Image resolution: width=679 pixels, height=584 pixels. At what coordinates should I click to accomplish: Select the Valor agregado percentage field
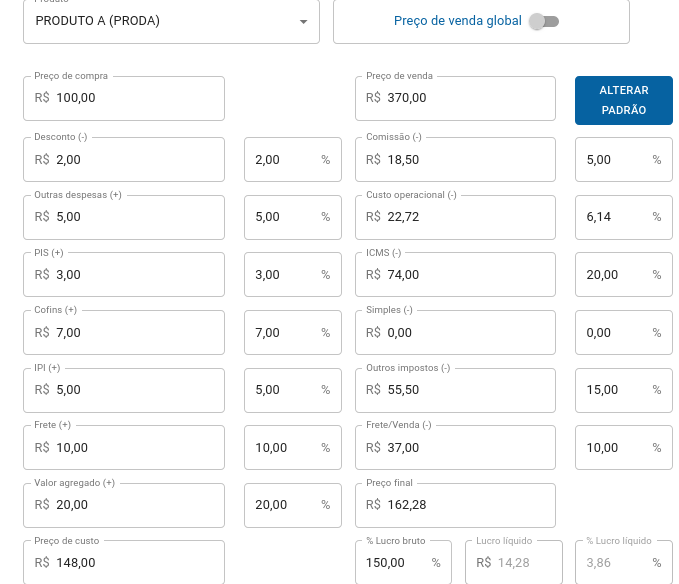pyautogui.click(x=293, y=505)
